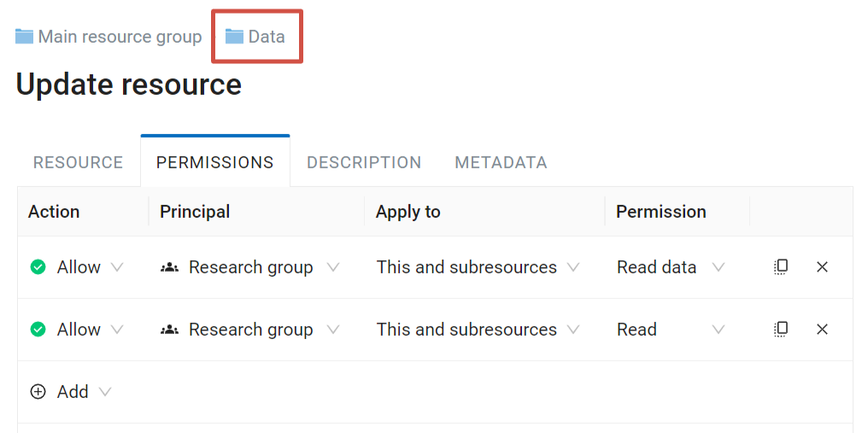Image resolution: width=868 pixels, height=433 pixels.
Task: Remove the Read data permission row
Action: pyautogui.click(x=822, y=266)
